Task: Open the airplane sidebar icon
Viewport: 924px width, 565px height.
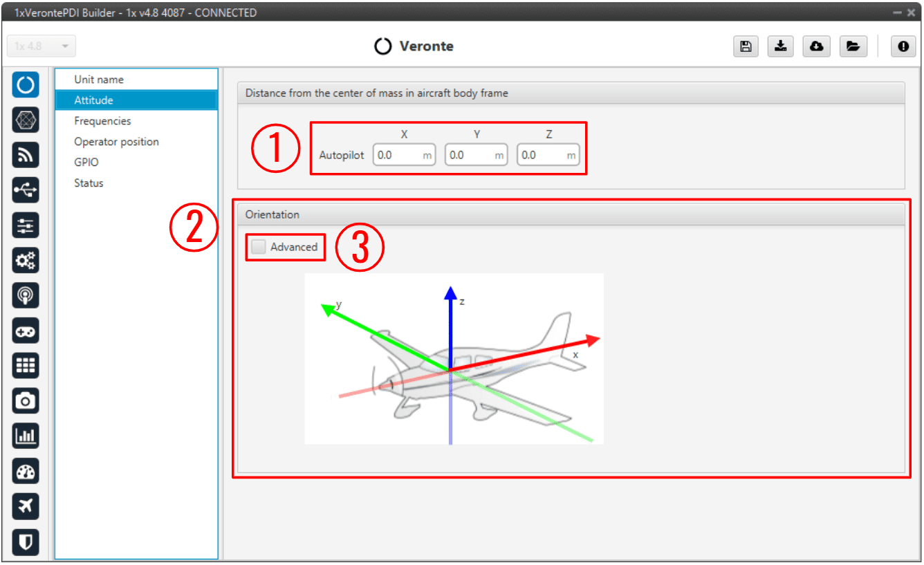Action: coord(26,506)
